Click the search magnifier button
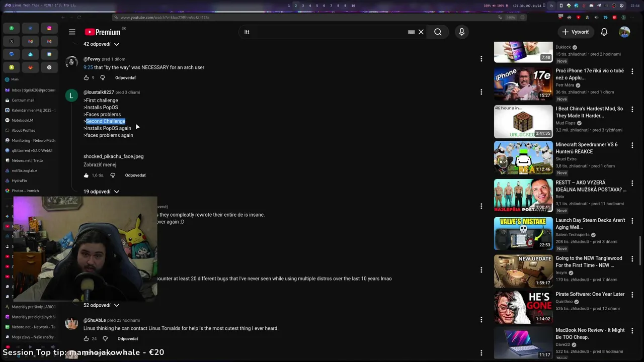The width and height of the screenshot is (644, 362). tap(438, 32)
